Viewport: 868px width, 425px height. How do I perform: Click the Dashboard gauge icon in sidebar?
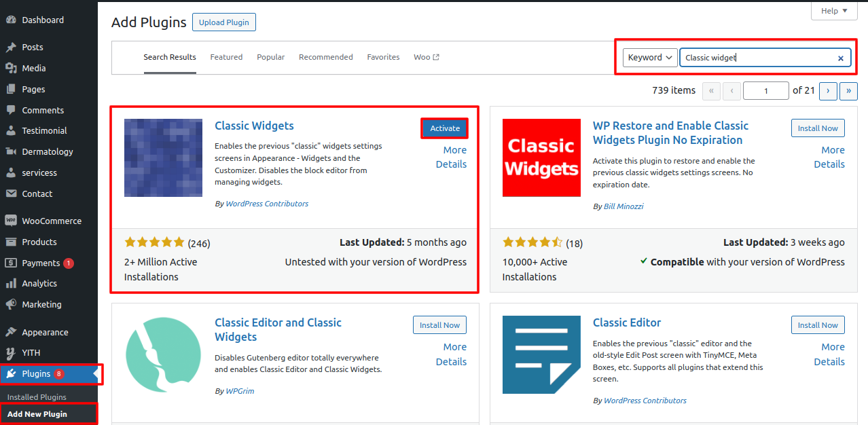tap(11, 20)
